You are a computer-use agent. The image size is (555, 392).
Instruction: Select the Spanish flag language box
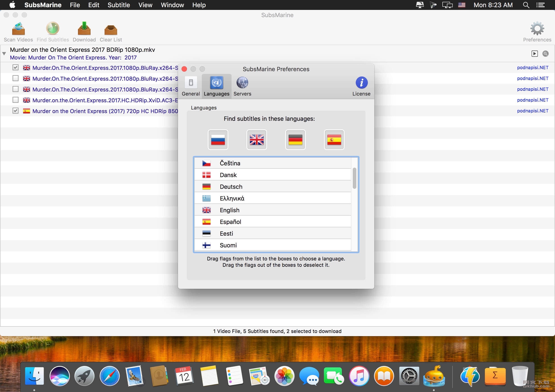(x=334, y=139)
